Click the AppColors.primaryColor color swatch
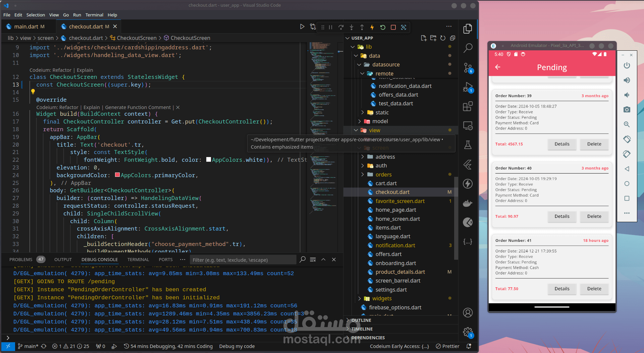Viewport: 644px width, 353px height. click(117, 175)
